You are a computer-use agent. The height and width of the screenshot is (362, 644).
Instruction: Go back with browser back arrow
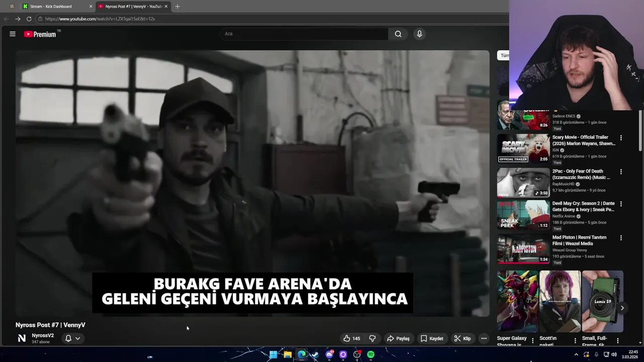click(x=6, y=19)
